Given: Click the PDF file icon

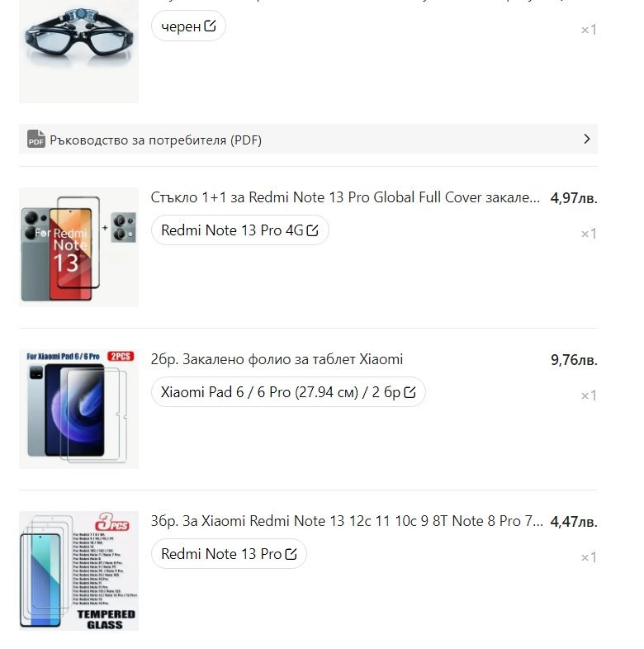Looking at the screenshot, I should pyautogui.click(x=36, y=139).
